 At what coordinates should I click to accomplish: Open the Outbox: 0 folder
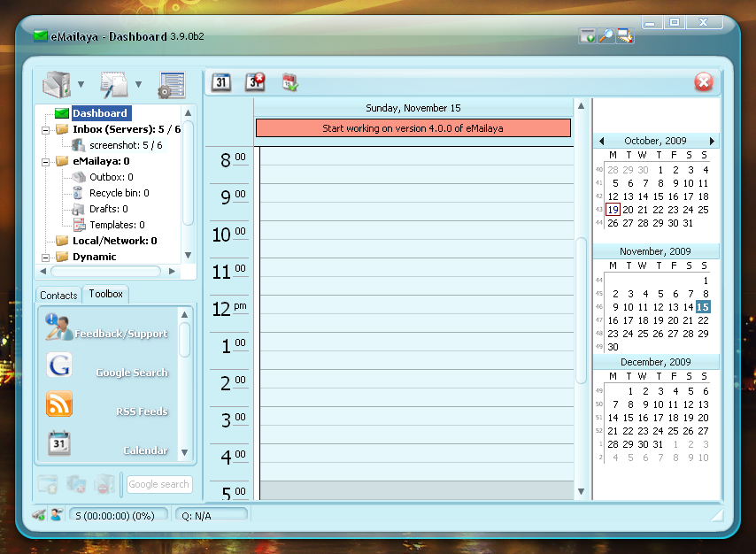point(112,177)
